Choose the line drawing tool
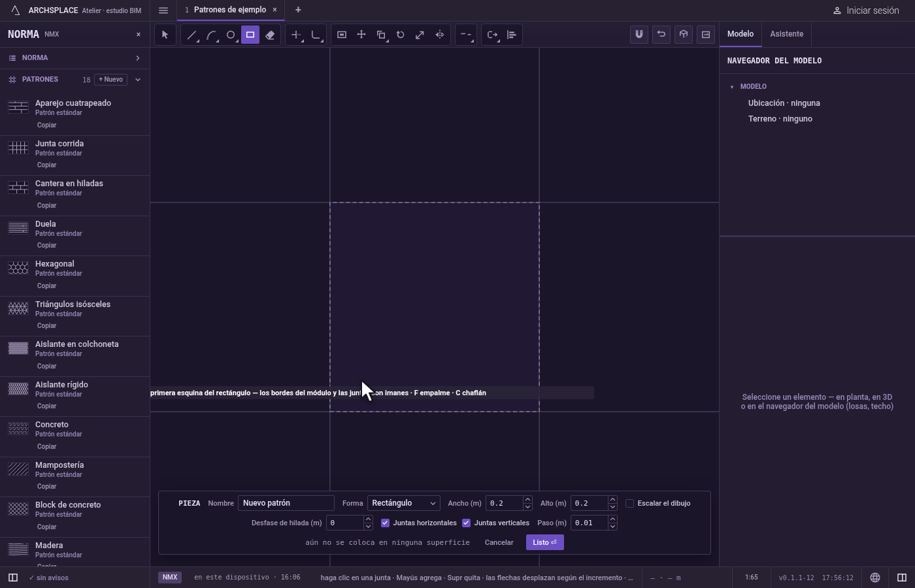This screenshot has width=915, height=588. point(191,35)
